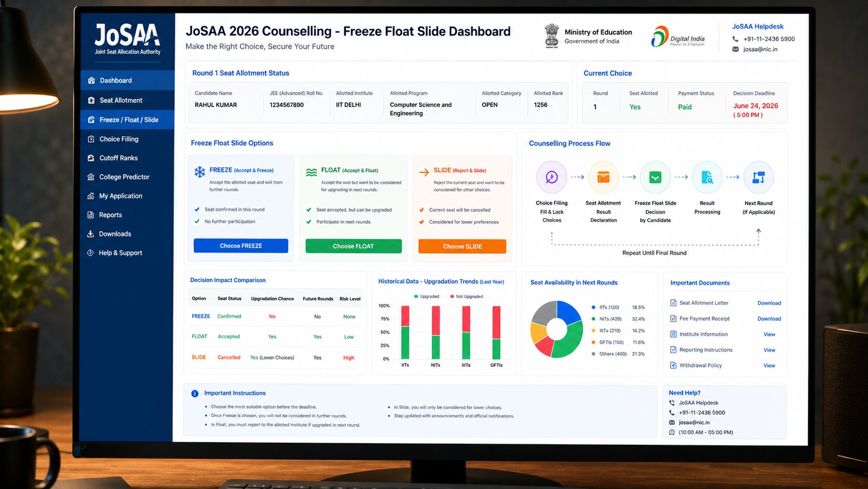Click the Choose FREEZE button

241,246
